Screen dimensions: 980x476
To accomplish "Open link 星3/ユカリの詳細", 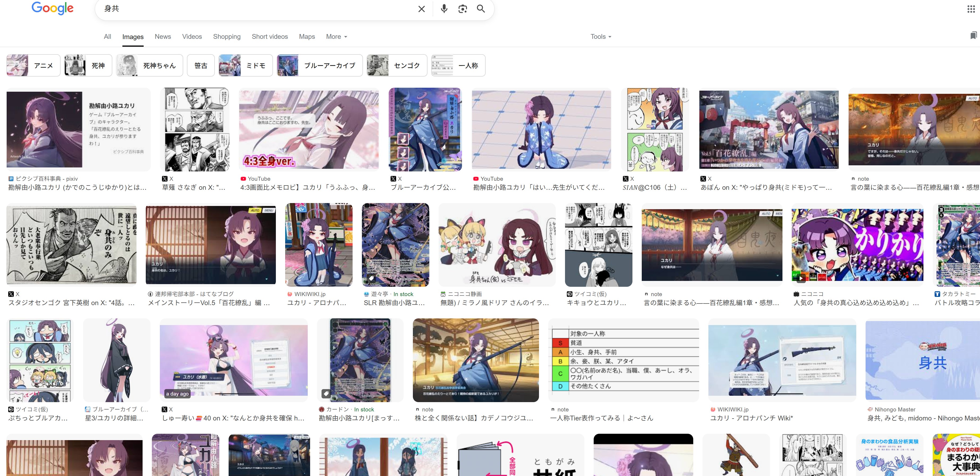I will tap(114, 418).
